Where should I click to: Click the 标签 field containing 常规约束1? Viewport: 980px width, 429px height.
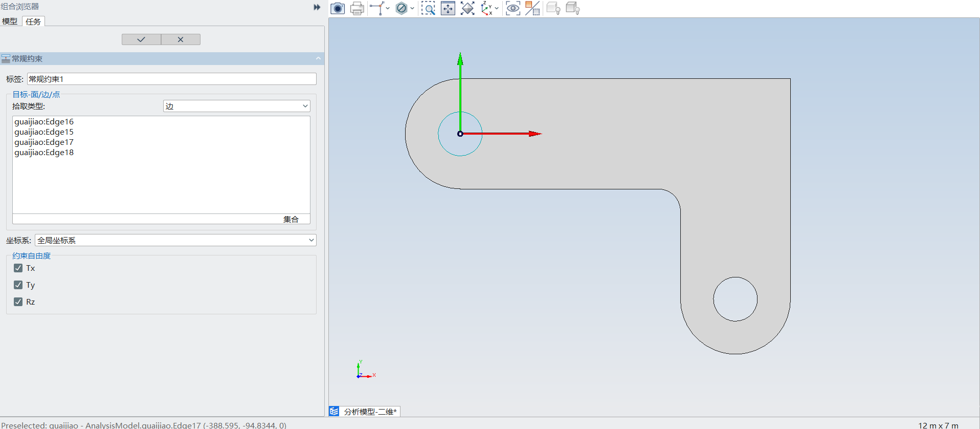(x=172, y=79)
